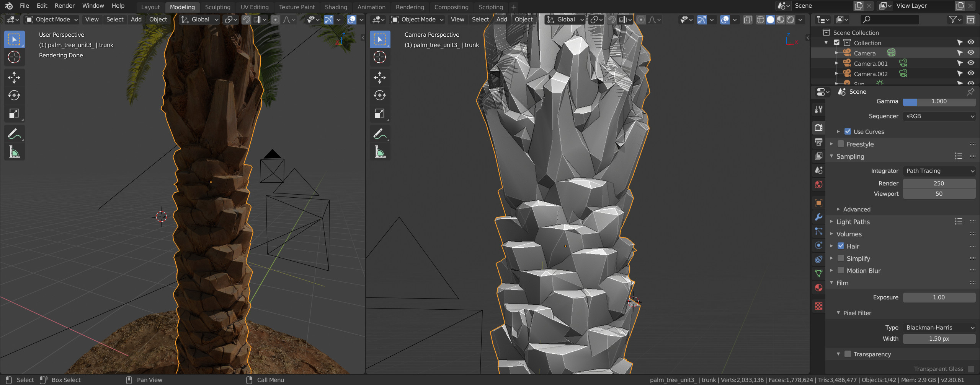Image resolution: width=980 pixels, height=385 pixels.
Task: Expand the Light Paths panel
Action: click(853, 222)
